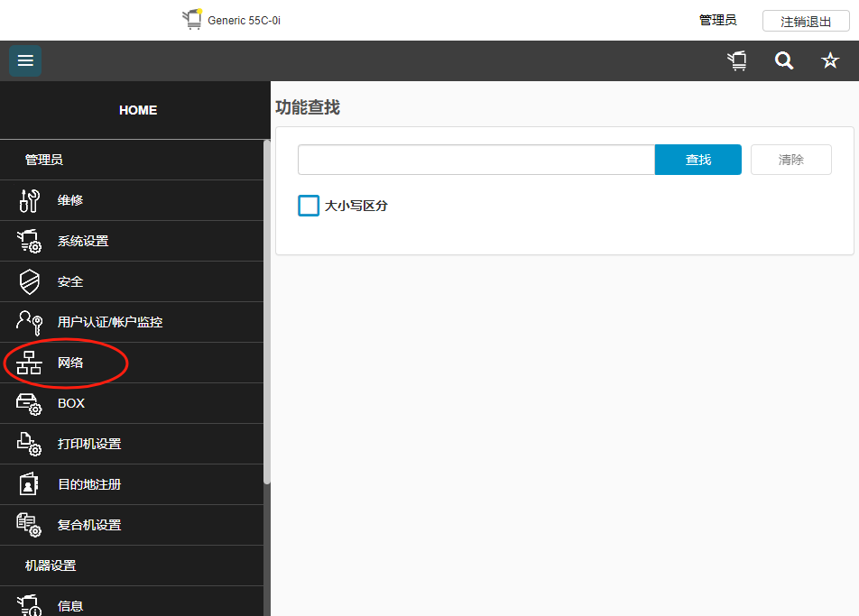Click the device status icon in toolbar
The image size is (859, 616).
click(737, 60)
